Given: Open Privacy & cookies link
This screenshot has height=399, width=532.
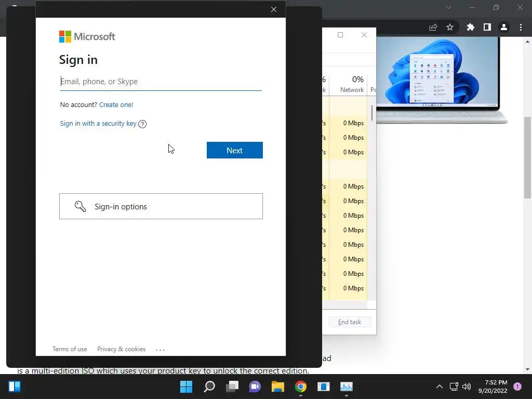Looking at the screenshot, I should (x=121, y=349).
